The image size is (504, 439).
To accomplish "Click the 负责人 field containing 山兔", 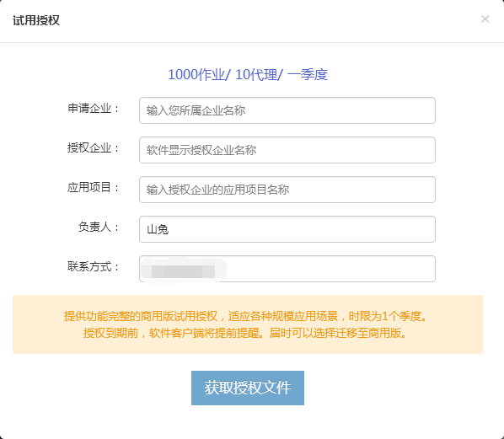I will (x=287, y=229).
